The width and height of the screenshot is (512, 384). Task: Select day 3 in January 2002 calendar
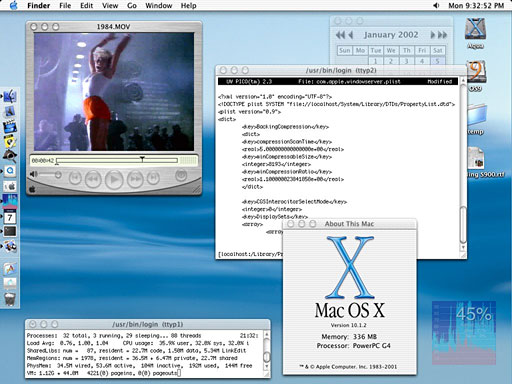(406, 61)
